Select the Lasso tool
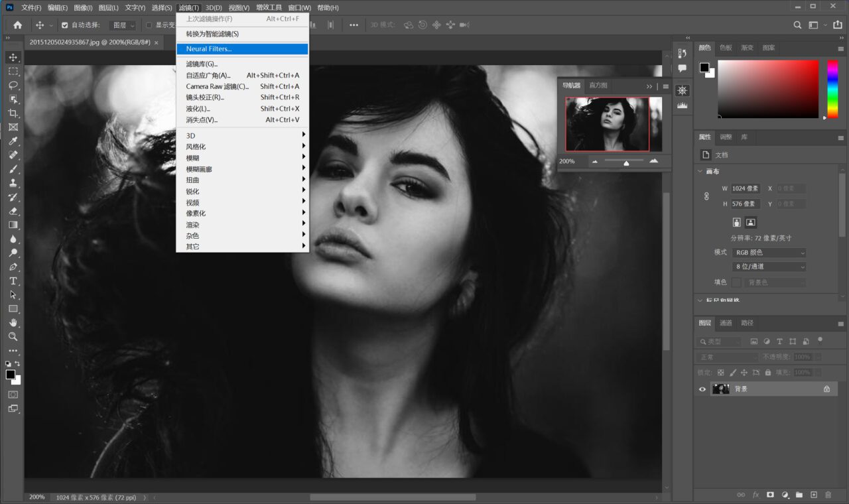This screenshot has width=849, height=504. point(13,86)
